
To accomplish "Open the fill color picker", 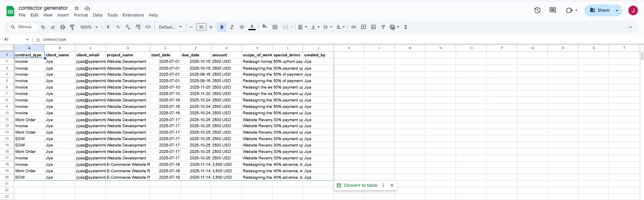I will (x=264, y=27).
